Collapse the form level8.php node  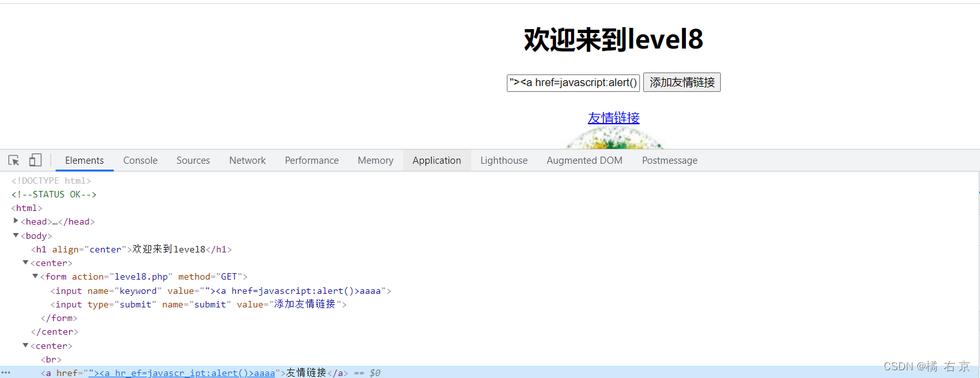click(36, 276)
